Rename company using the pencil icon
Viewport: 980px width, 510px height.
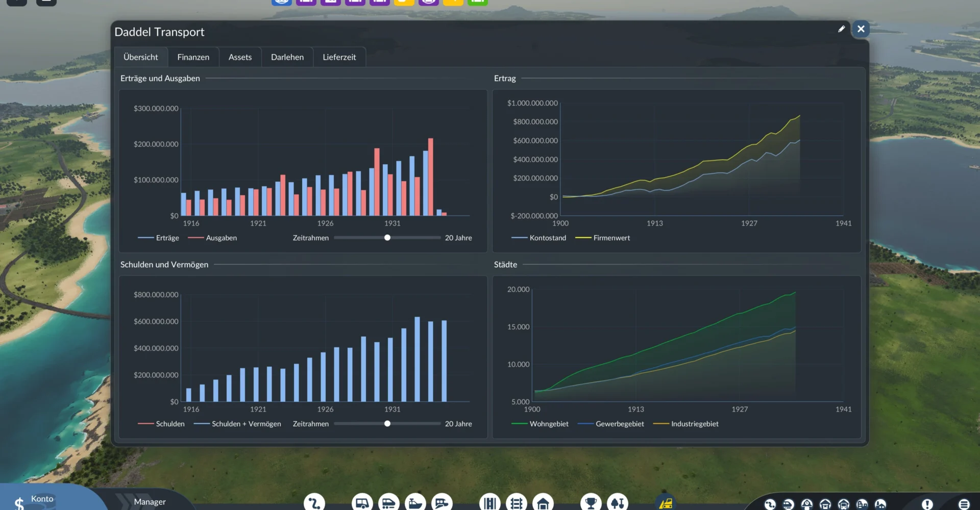pos(841,29)
